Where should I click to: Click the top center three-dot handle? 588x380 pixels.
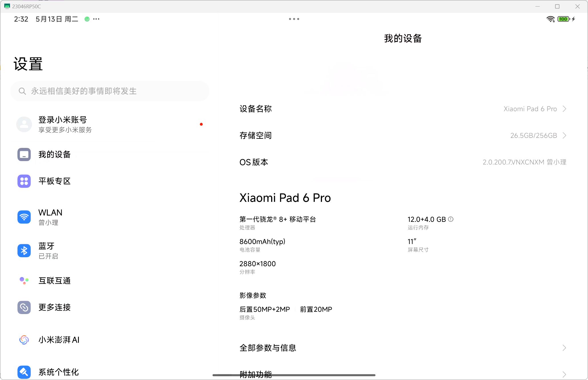coord(294,19)
